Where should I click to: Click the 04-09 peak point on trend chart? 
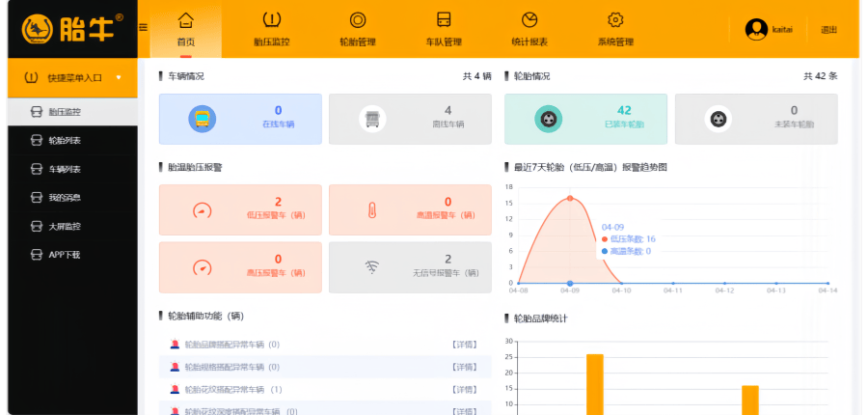click(x=570, y=198)
